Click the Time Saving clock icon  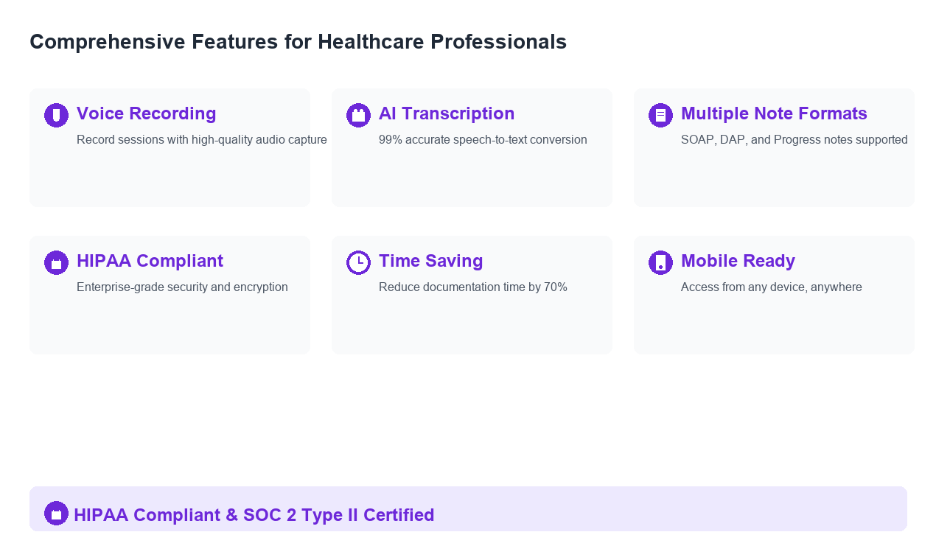[358, 262]
